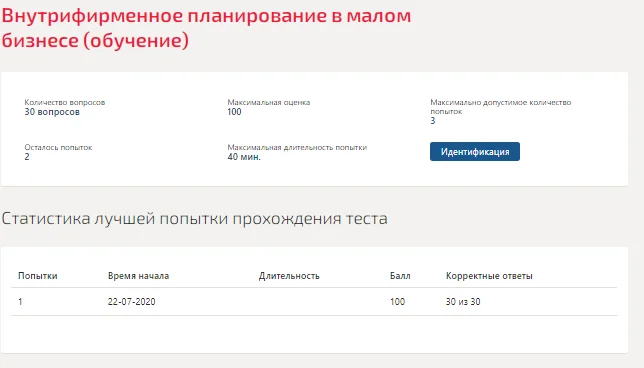Click Максимальная длительность попытки label
Viewport: 644px width, 368px height.
297,147
